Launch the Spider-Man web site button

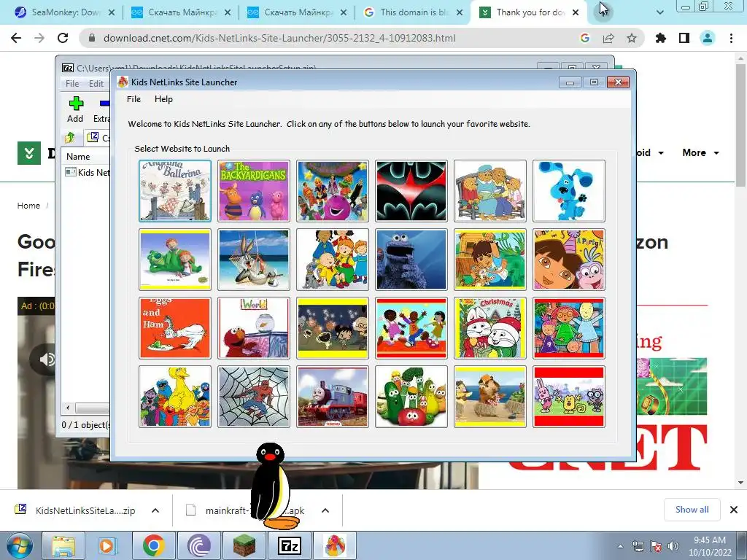click(x=253, y=397)
